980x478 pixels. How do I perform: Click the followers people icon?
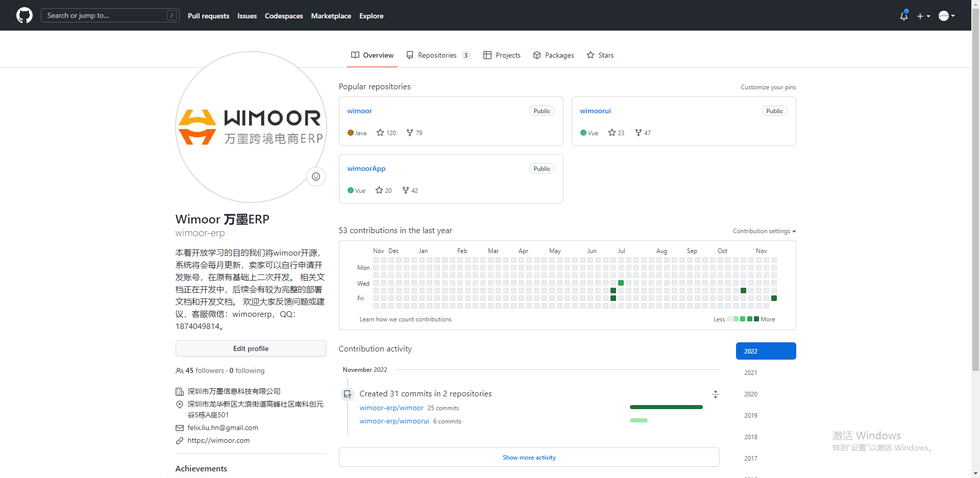tap(179, 371)
